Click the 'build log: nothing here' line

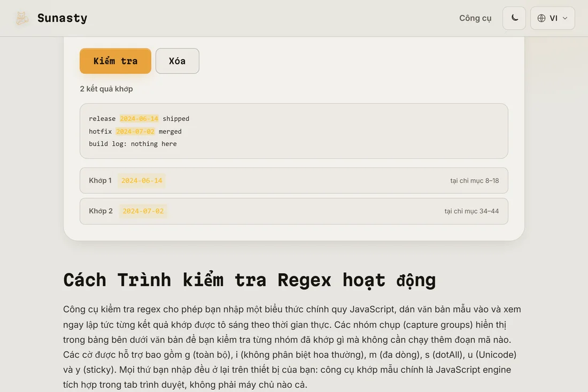click(133, 144)
